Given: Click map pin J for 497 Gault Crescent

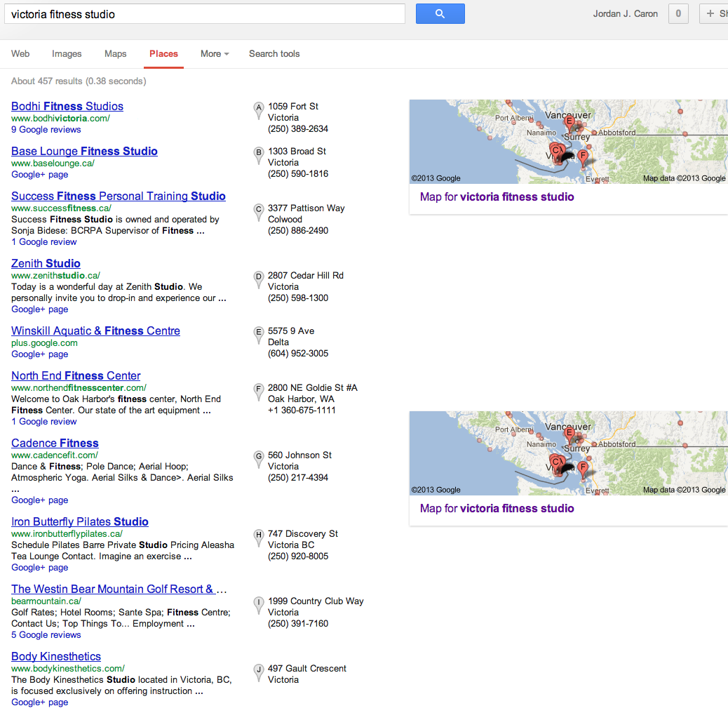Looking at the screenshot, I should coord(259,672).
